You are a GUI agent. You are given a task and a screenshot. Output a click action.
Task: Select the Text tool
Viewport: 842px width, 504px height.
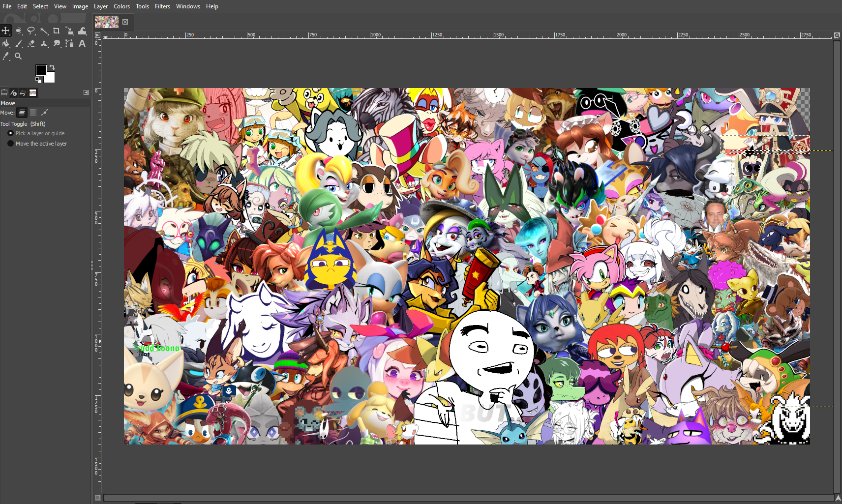(x=82, y=43)
